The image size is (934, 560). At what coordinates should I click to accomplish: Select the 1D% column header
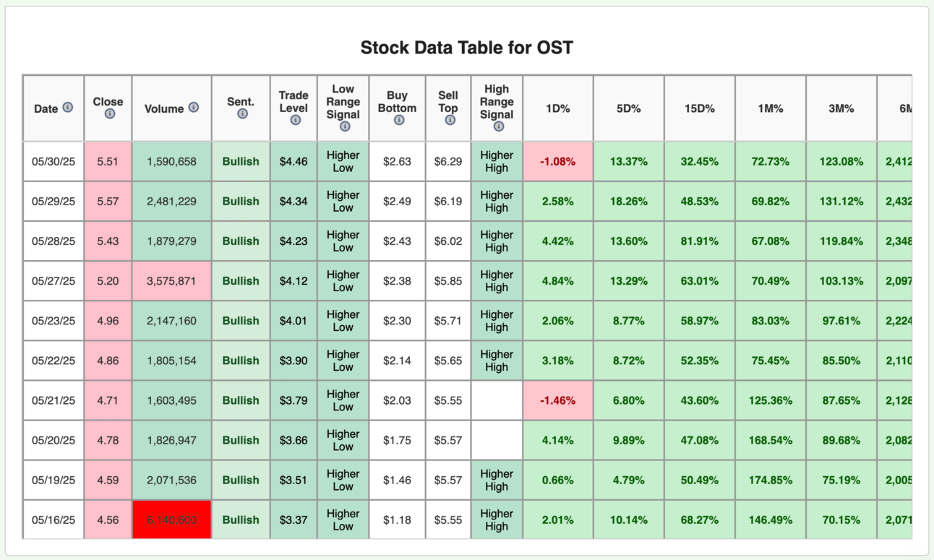coord(557,108)
